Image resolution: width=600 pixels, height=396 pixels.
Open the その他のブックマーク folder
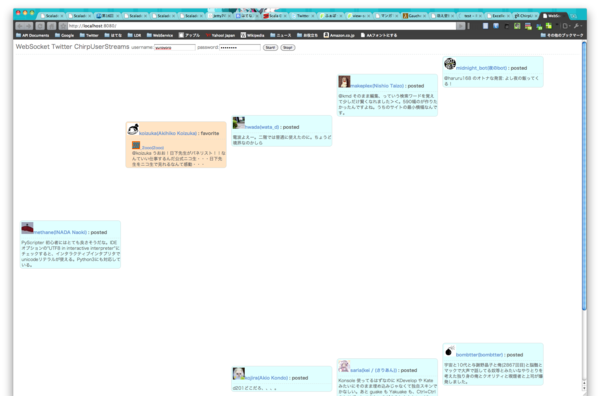[x=562, y=35]
